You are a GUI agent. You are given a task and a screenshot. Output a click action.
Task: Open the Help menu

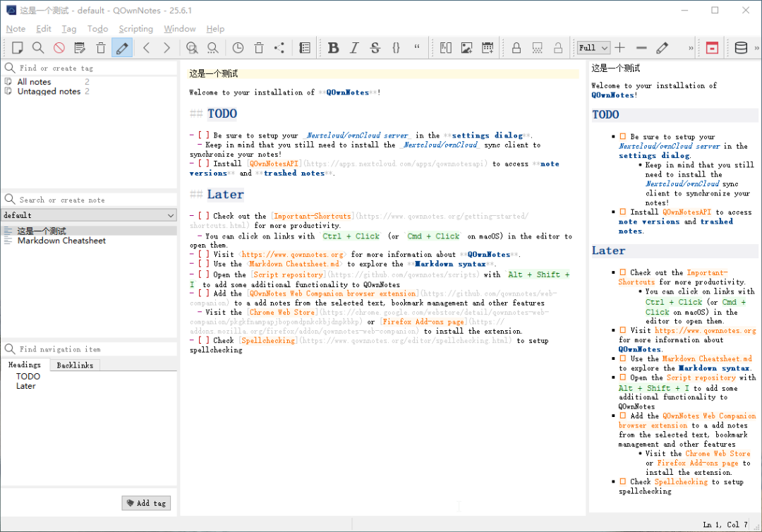pos(215,29)
